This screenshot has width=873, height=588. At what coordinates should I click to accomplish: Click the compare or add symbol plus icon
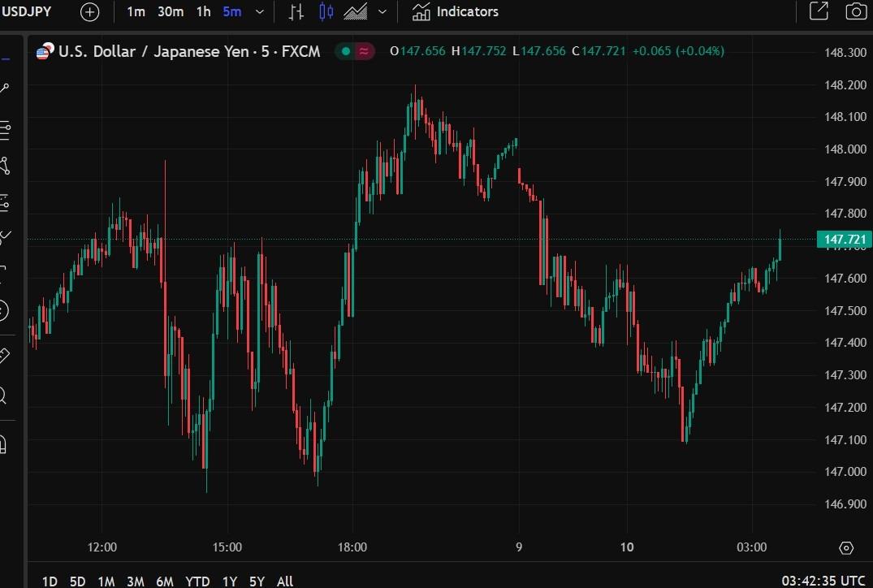tap(89, 11)
